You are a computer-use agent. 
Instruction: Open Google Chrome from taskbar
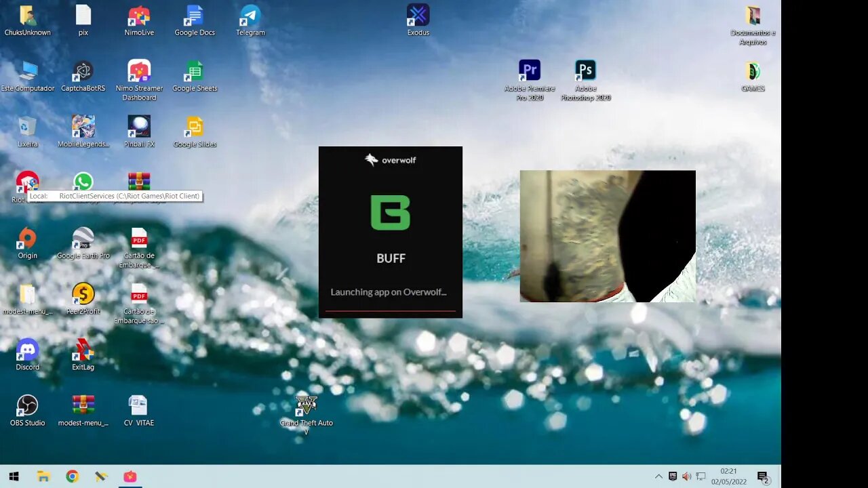pos(72,476)
